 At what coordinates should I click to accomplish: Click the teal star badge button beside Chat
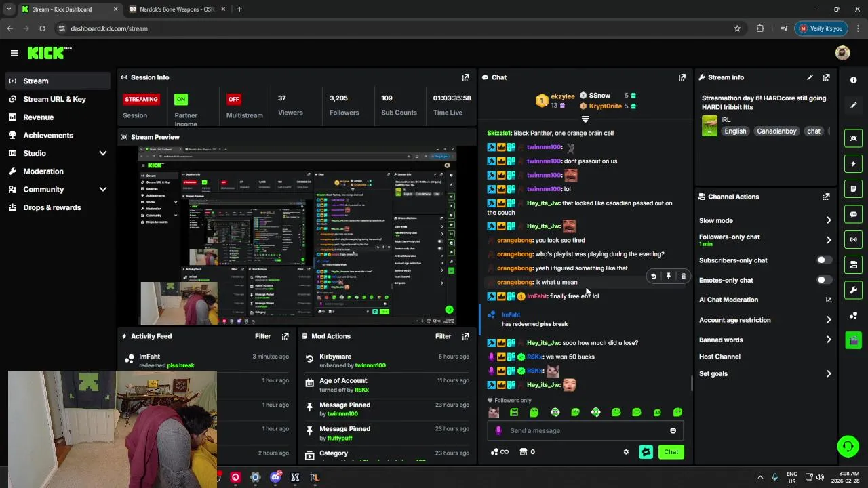click(x=646, y=452)
